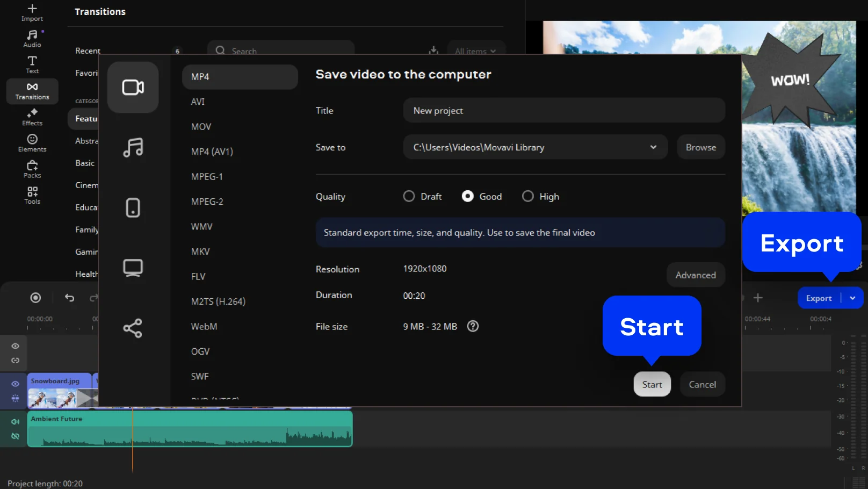Open the Effects panel in sidebar
The height and width of the screenshot is (489, 868).
tap(32, 117)
